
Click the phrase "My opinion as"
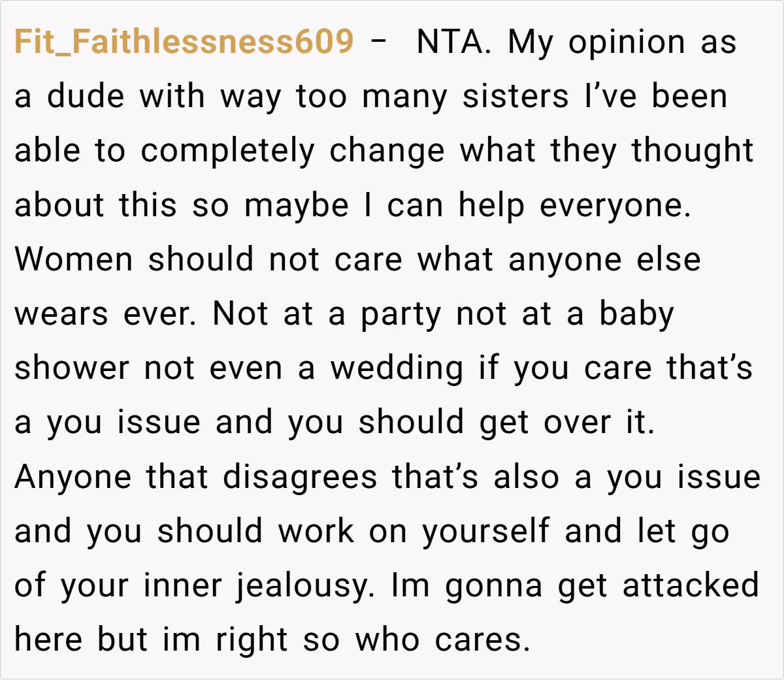click(622, 42)
